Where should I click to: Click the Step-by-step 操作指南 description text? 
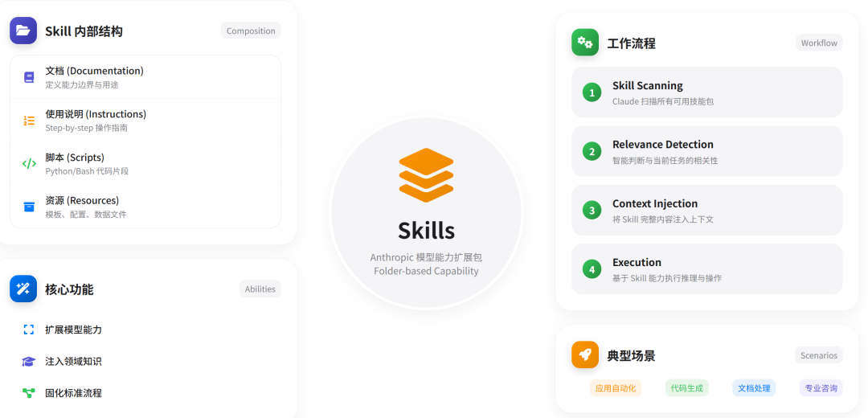[x=86, y=128]
